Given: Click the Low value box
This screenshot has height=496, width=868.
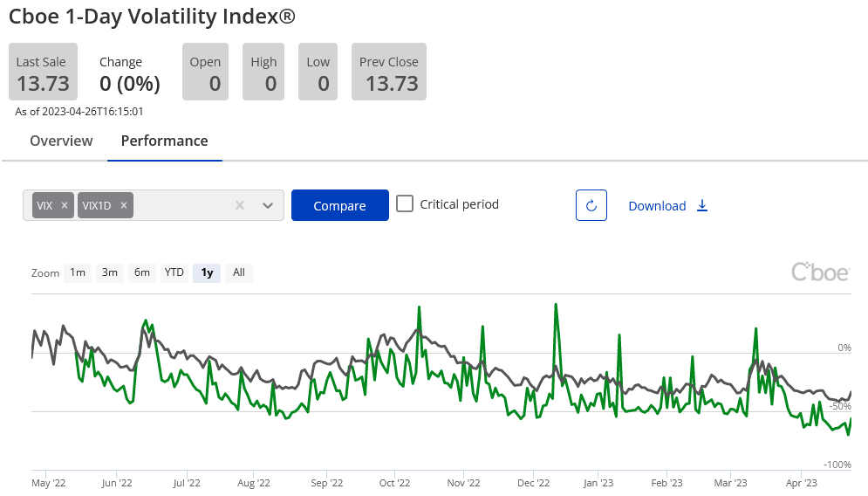Looking at the screenshot, I should pos(318,72).
